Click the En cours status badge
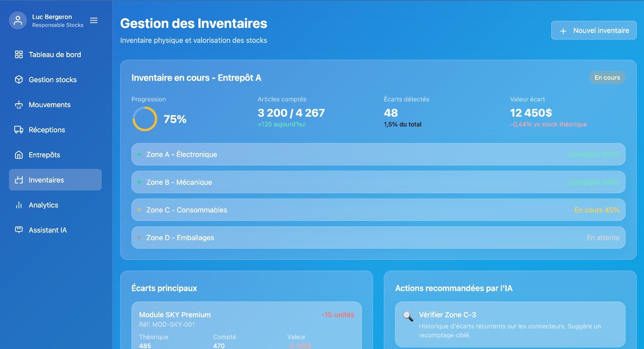This screenshot has height=349, width=644. pyautogui.click(x=607, y=78)
